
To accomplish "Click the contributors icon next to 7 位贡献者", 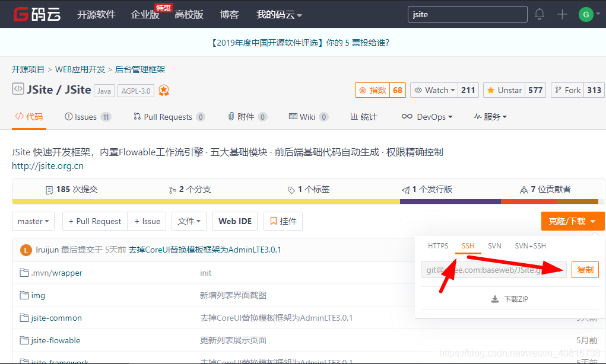I will 523,190.
